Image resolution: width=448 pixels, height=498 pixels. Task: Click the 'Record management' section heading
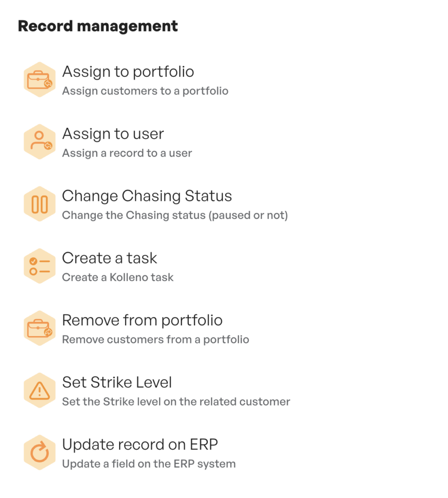(98, 26)
